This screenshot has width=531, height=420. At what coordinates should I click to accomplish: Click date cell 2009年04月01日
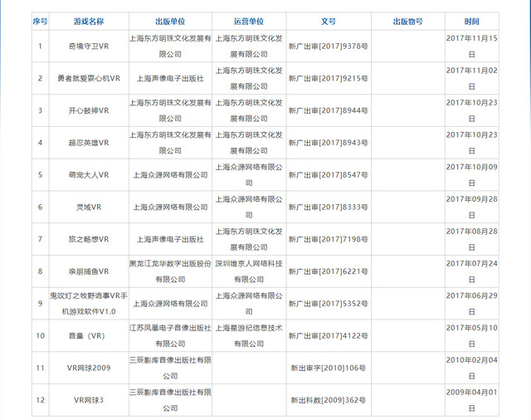pos(472,400)
